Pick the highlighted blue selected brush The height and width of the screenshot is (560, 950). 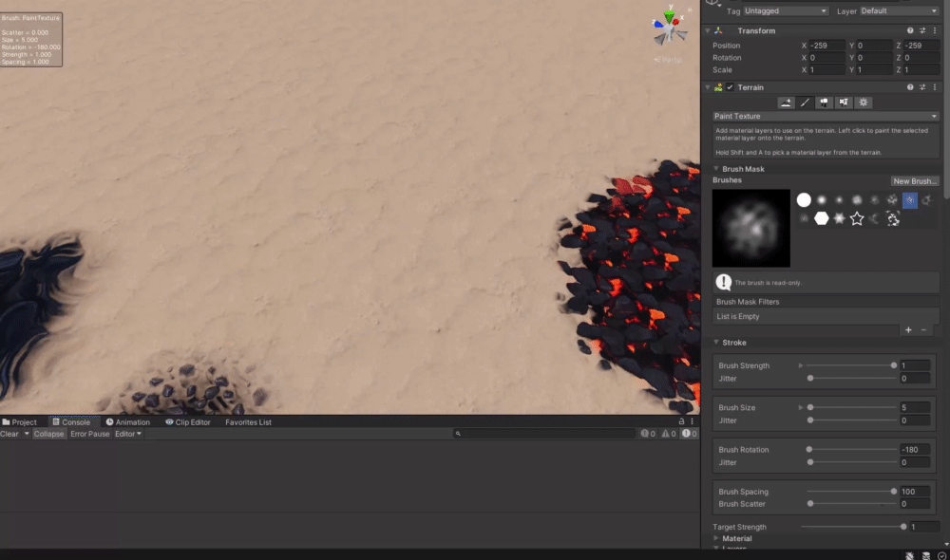[909, 199]
